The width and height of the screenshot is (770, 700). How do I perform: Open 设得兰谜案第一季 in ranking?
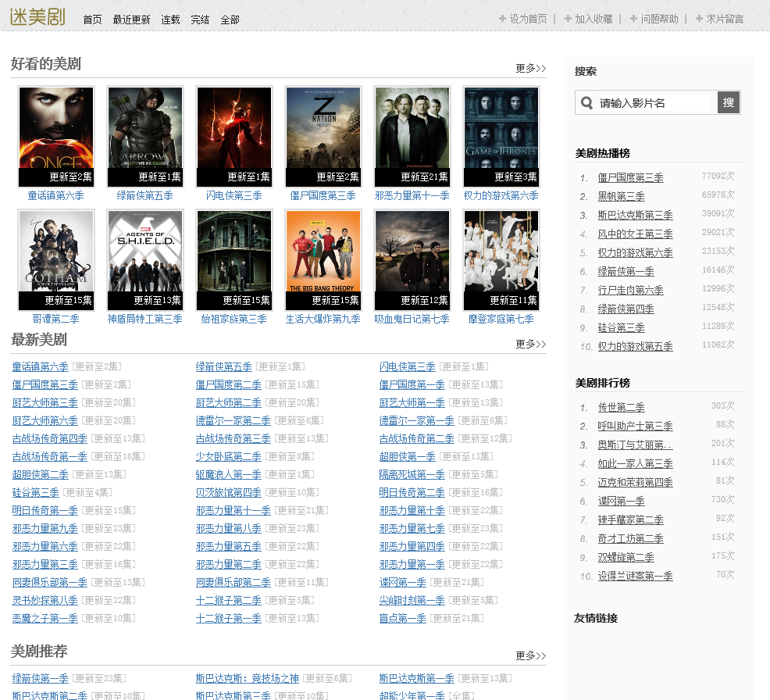tap(636, 576)
